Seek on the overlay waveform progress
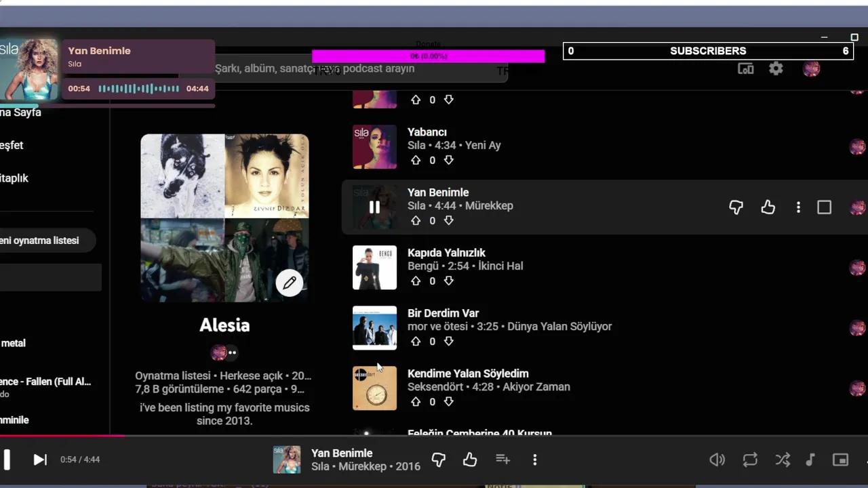 click(138, 89)
